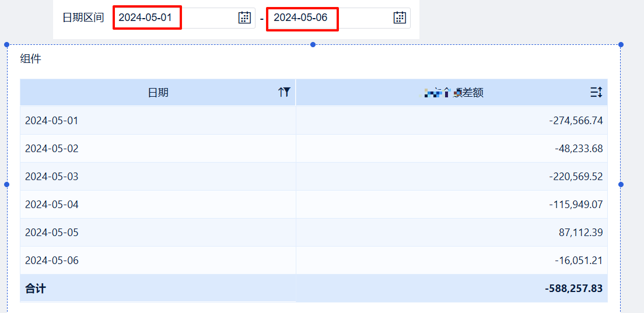Click end date field showing 2024-05-06

point(339,18)
